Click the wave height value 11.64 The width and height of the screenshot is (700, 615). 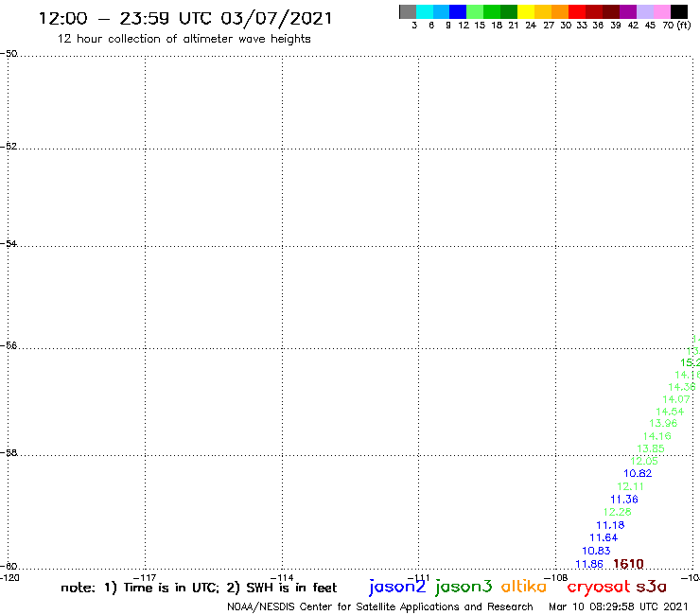coord(604,537)
